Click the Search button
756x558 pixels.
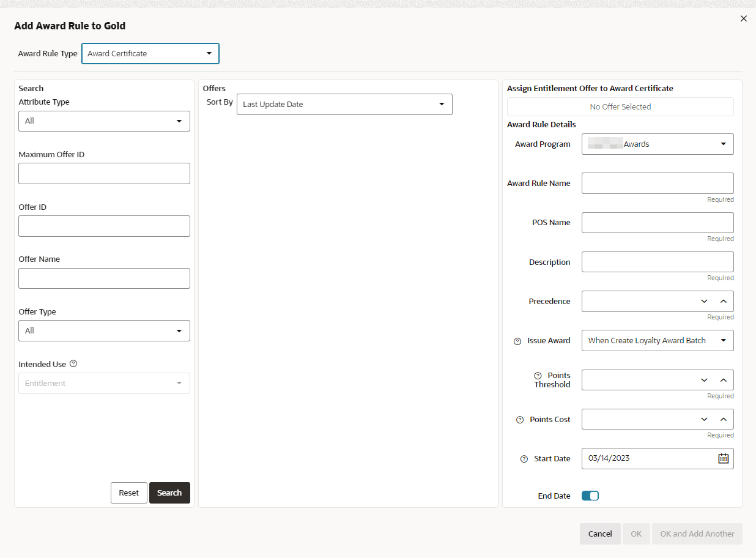click(169, 493)
